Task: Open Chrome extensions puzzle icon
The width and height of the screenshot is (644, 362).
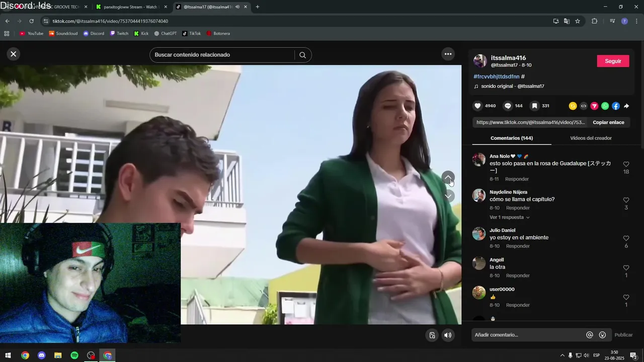Action: (594, 21)
